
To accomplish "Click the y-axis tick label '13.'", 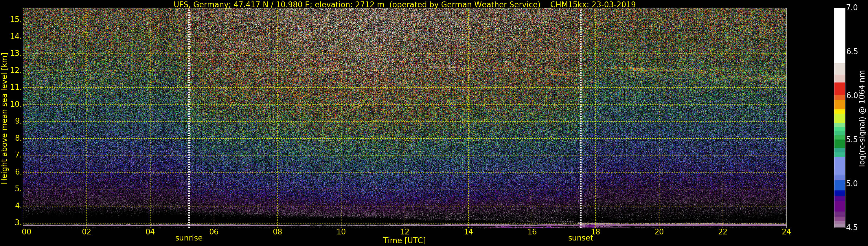I will 16,54.
